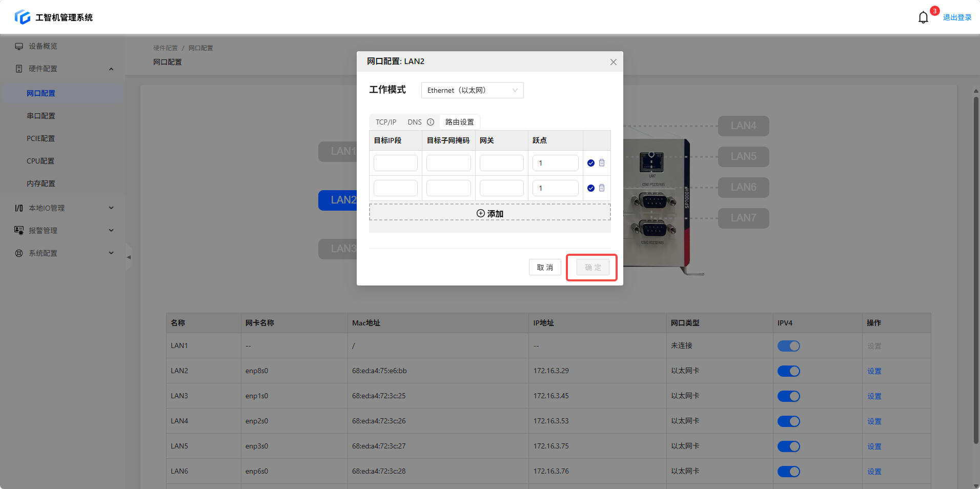Open the 串口配置 menu item
The image size is (980, 489).
coord(41,116)
